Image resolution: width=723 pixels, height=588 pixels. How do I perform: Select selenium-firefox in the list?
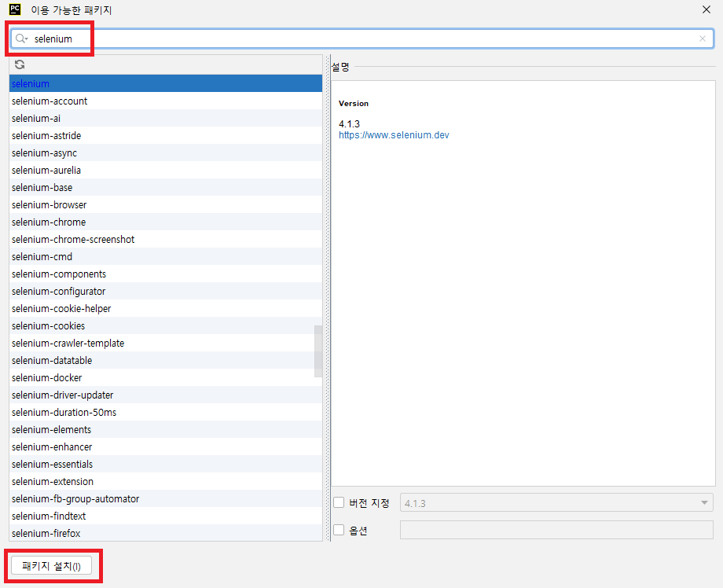point(166,533)
